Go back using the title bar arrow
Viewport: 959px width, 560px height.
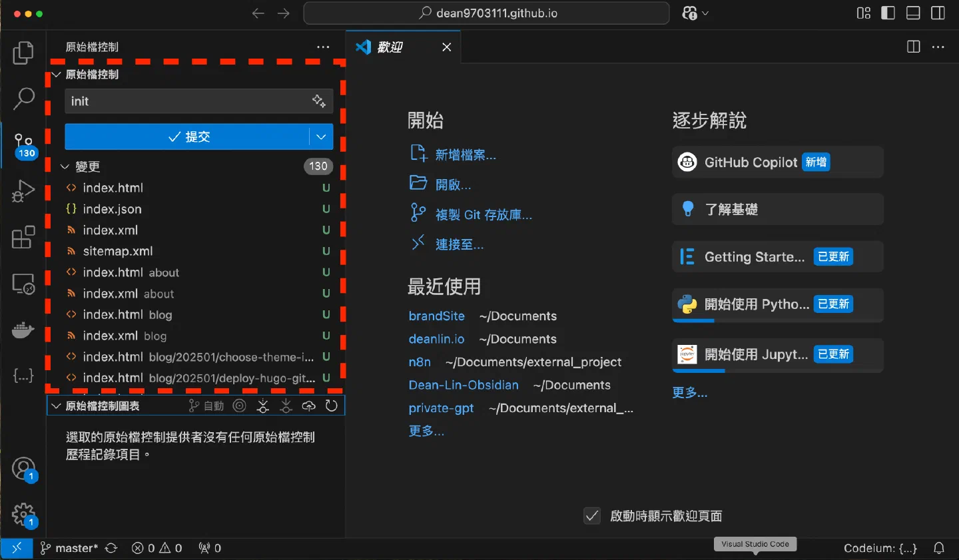[258, 13]
